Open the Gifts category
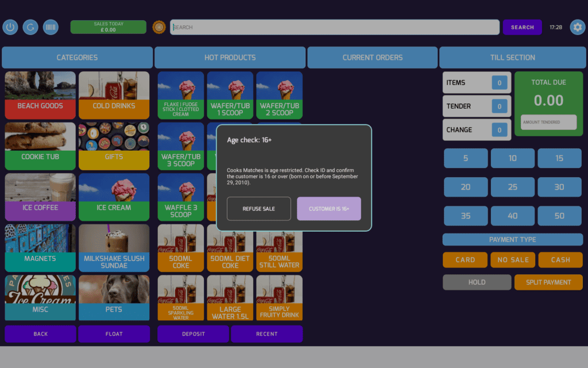588x368 pixels. point(114,146)
